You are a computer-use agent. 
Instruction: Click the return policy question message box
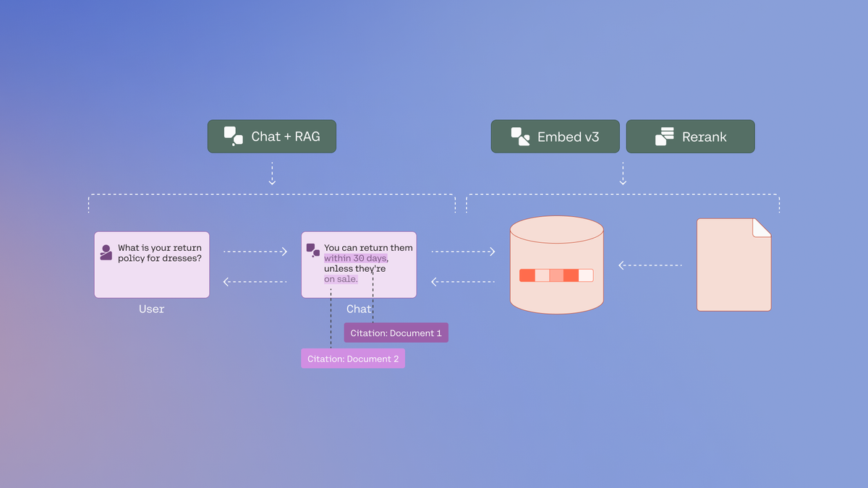click(151, 264)
